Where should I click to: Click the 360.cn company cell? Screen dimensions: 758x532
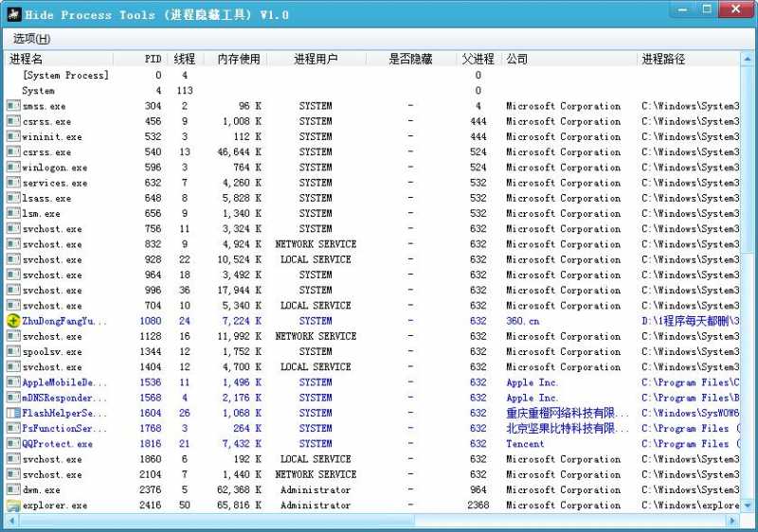[x=523, y=321]
